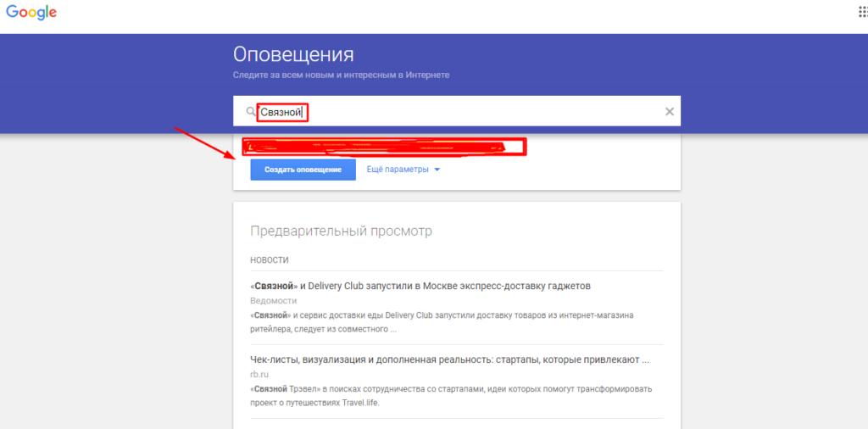
Task: Open the Google apps grid
Action: pyautogui.click(x=863, y=12)
